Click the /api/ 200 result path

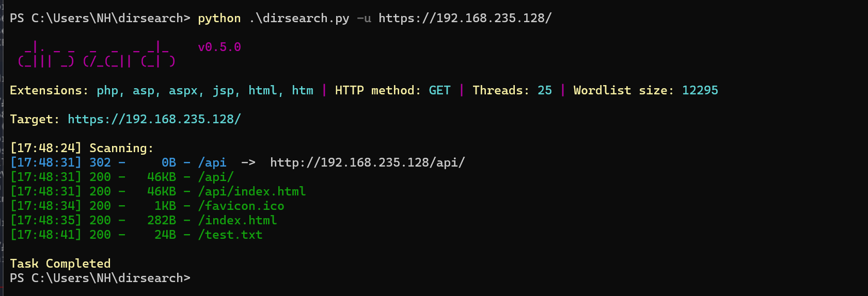tap(216, 177)
